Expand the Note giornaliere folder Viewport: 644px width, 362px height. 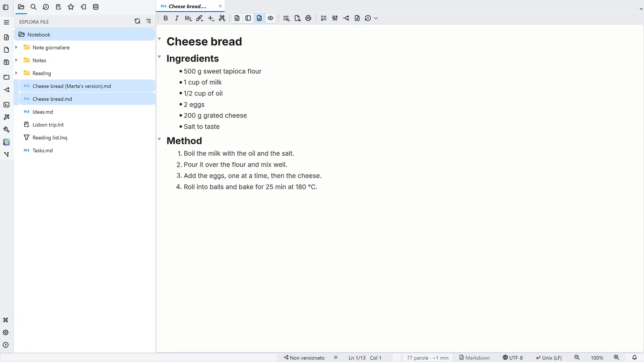tap(16, 47)
